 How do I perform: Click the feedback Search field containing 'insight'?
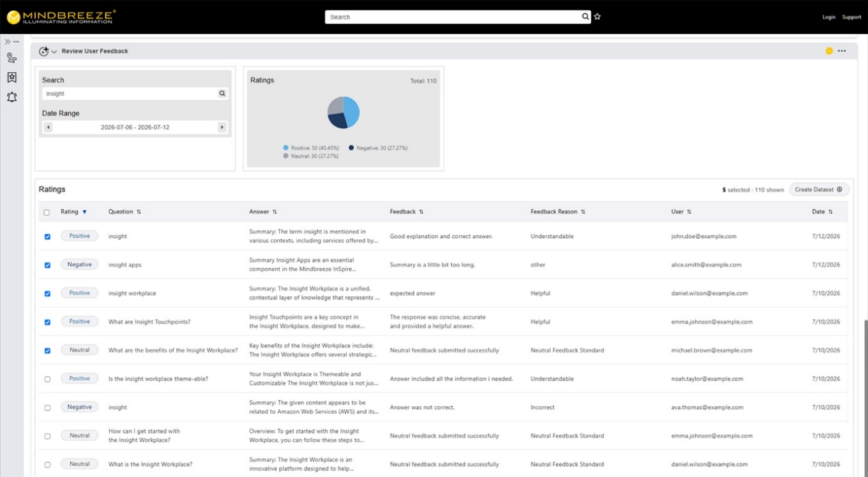[130, 94]
